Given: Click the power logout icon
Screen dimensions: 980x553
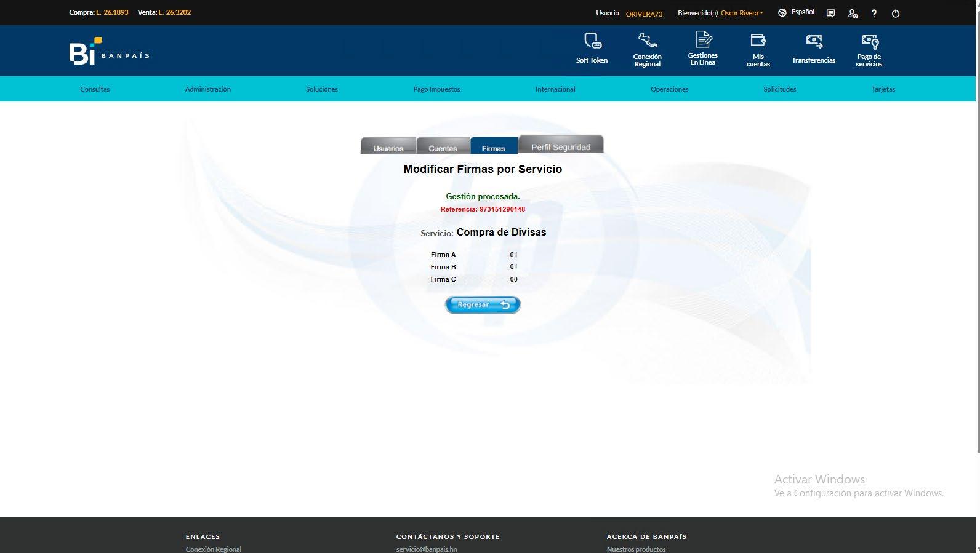Looking at the screenshot, I should 896,13.
